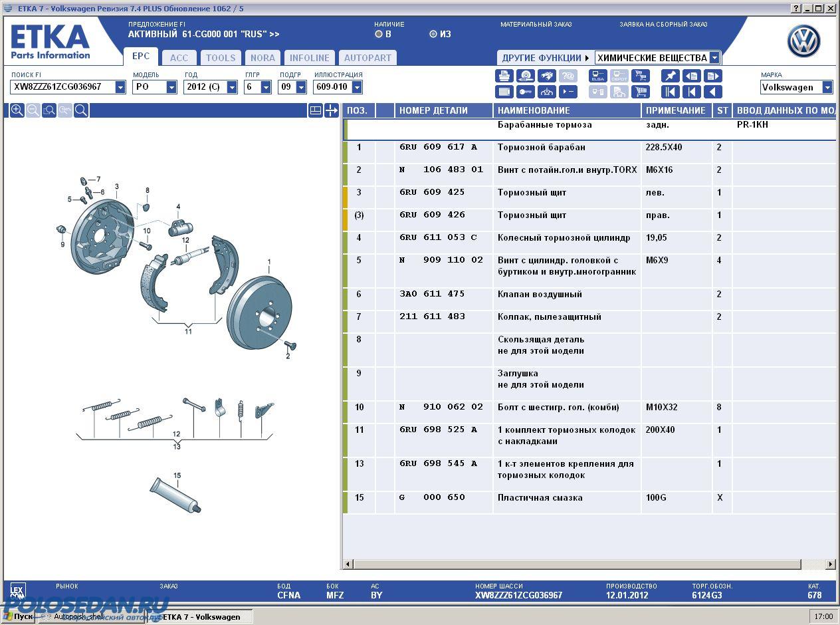Open the ГЛГР dropdown showing 6
This screenshot has width=840, height=625.
(x=266, y=87)
